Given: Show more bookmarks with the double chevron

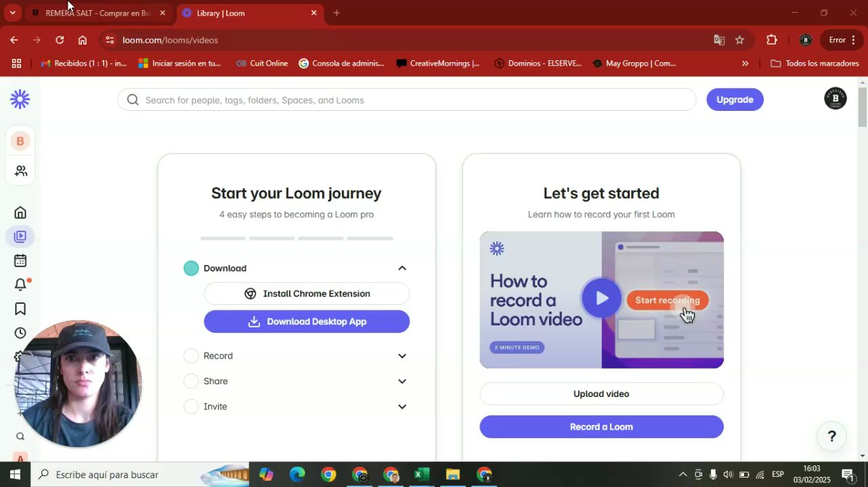Looking at the screenshot, I should pos(745,63).
